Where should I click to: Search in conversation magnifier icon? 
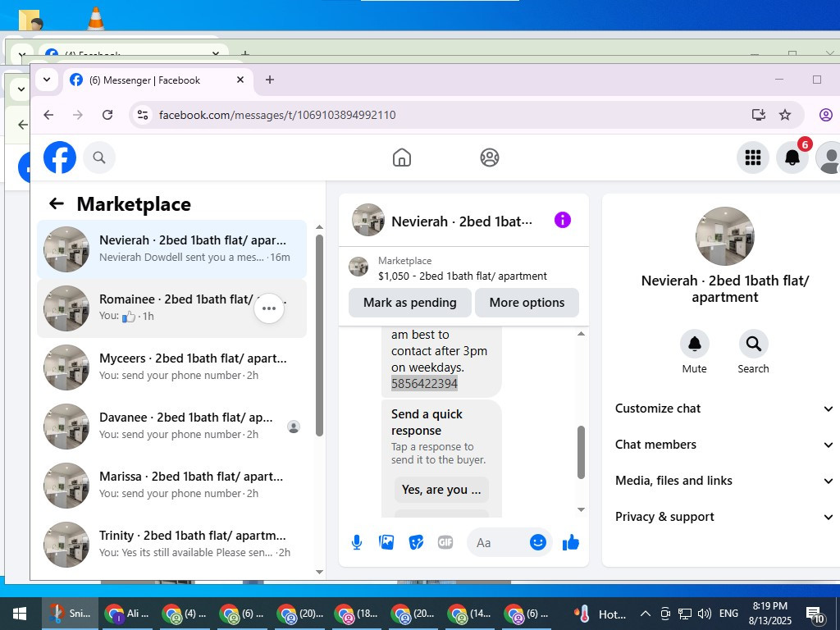click(x=753, y=344)
